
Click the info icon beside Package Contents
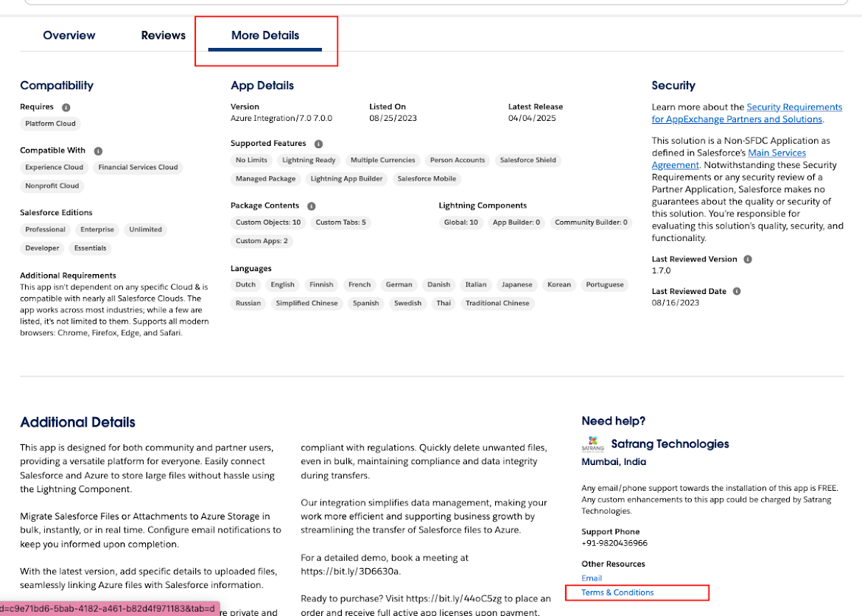tap(311, 206)
